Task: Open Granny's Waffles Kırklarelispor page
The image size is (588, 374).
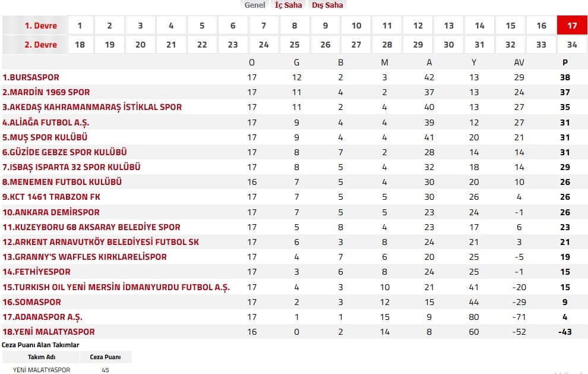Action: click(84, 257)
